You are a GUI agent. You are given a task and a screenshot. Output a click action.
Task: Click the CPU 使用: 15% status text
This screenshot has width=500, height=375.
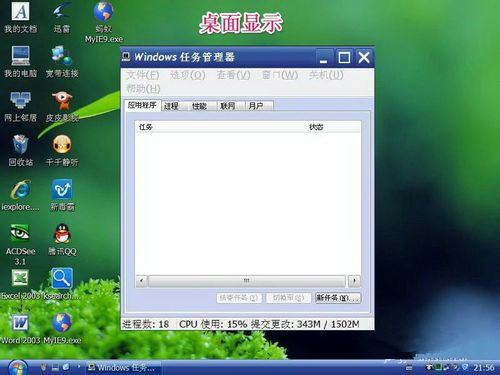coord(213,324)
